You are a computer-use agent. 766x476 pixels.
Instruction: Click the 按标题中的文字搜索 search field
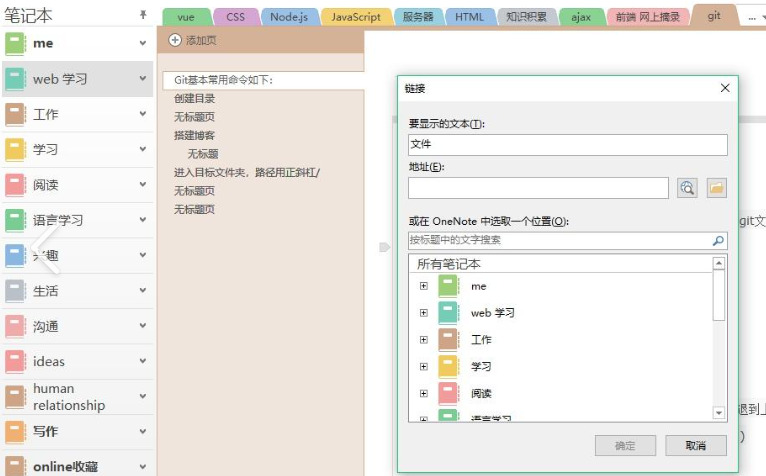[568, 240]
